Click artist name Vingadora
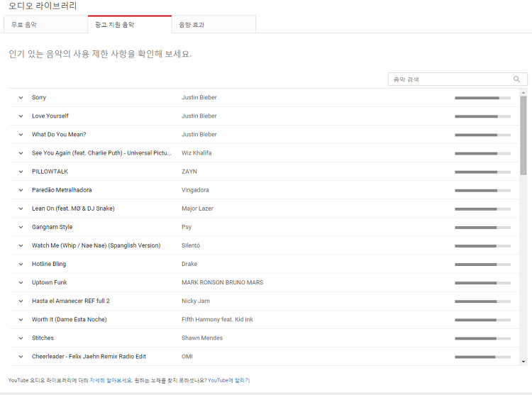 click(195, 190)
